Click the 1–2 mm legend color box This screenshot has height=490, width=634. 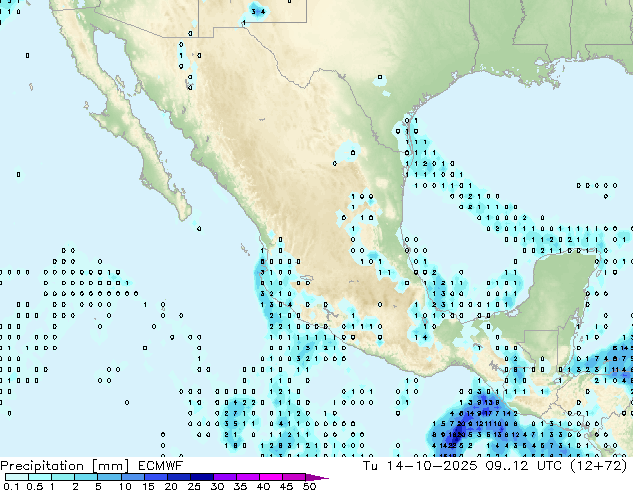(63, 477)
